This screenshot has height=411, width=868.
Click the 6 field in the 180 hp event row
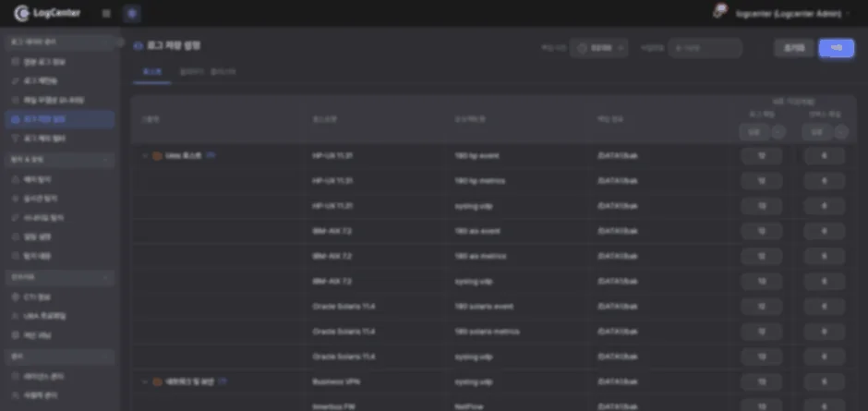click(x=825, y=156)
